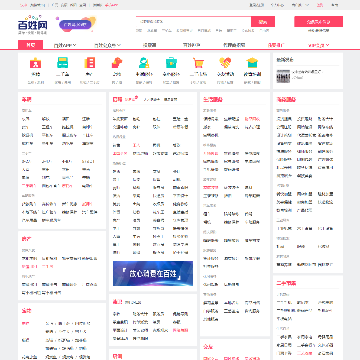Click the red ID badge category icon
Viewport: 360px width, 360px height.
click(35, 63)
